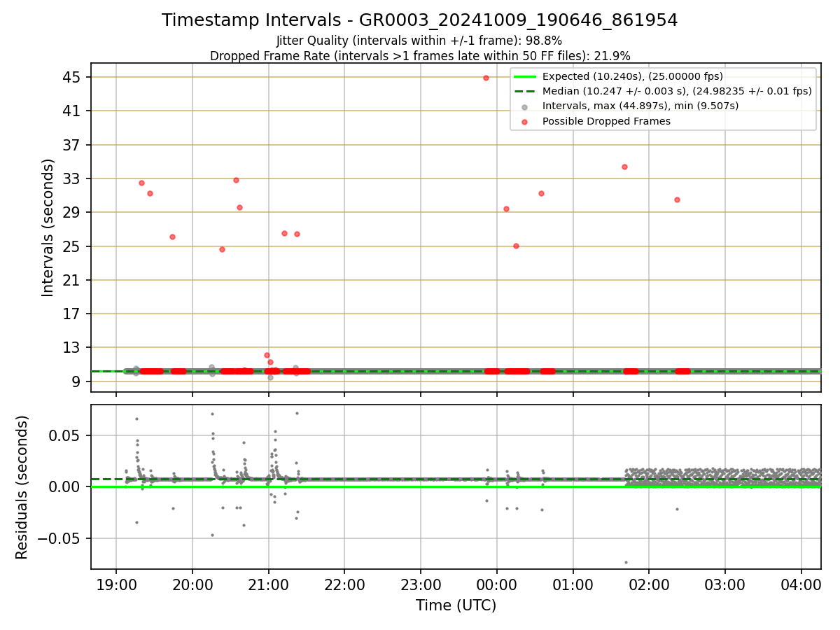840x630 pixels.
Task: Click the 'Dropped Frame Rate' subtitle line
Action: [x=419, y=56]
